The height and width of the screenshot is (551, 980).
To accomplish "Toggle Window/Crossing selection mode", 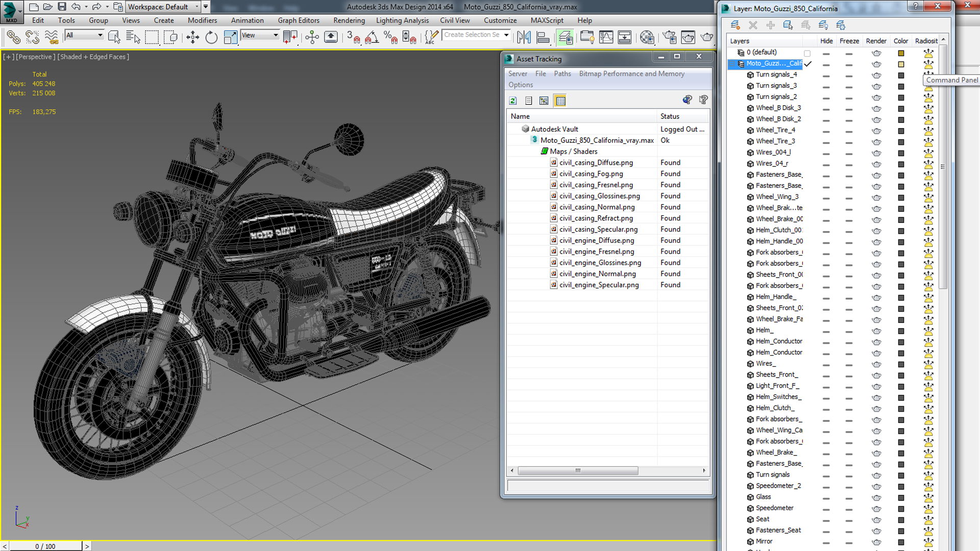I will (171, 37).
